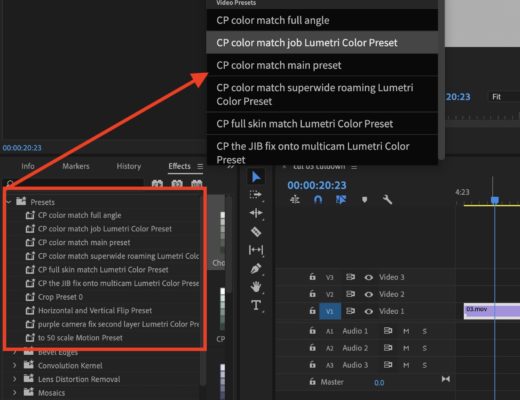
Task: Choose CP color match job Lumetri preset
Action: tap(322, 43)
